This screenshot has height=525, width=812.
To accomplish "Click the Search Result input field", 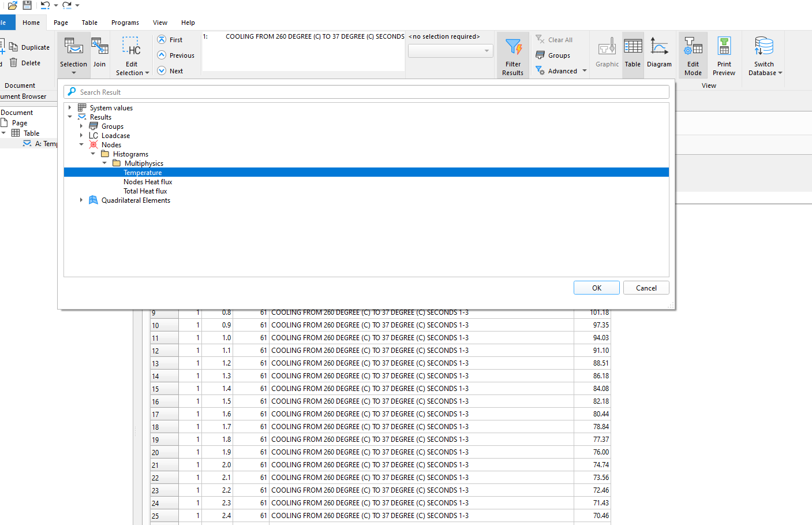I will (369, 92).
